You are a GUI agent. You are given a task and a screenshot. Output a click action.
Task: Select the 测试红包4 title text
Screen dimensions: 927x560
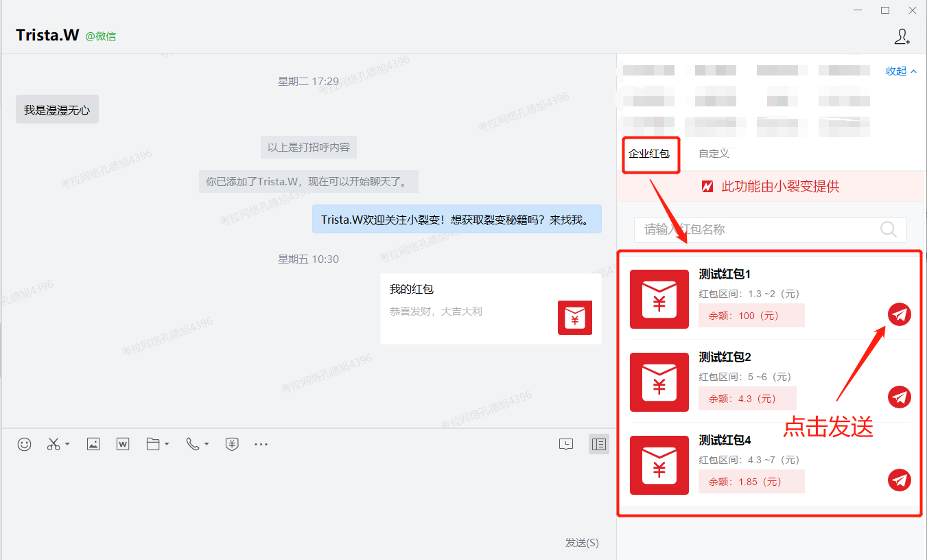click(725, 440)
